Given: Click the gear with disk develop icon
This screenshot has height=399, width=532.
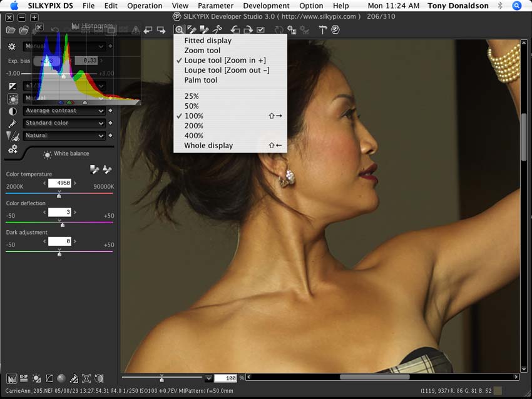Looking at the screenshot, I should [x=292, y=30].
